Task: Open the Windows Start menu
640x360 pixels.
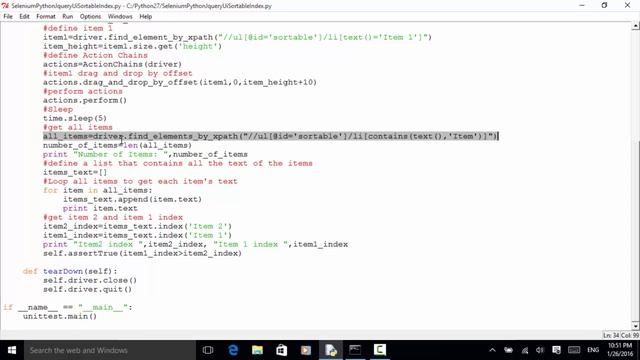Action: 12,350
